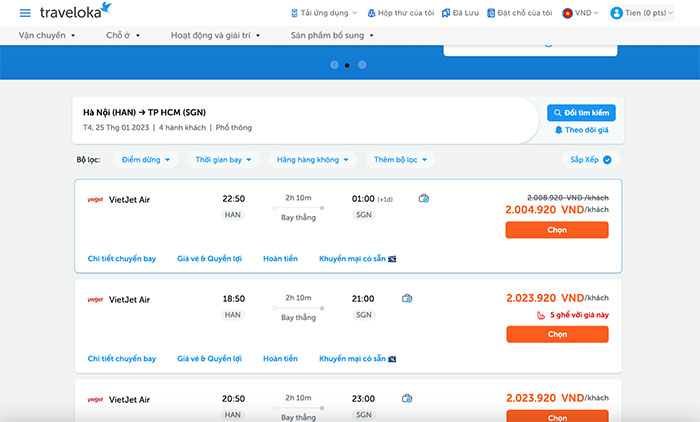Image resolution: width=700 pixels, height=422 pixels.
Task: Open Tải ứng dụng dropdown
Action: 324,13
